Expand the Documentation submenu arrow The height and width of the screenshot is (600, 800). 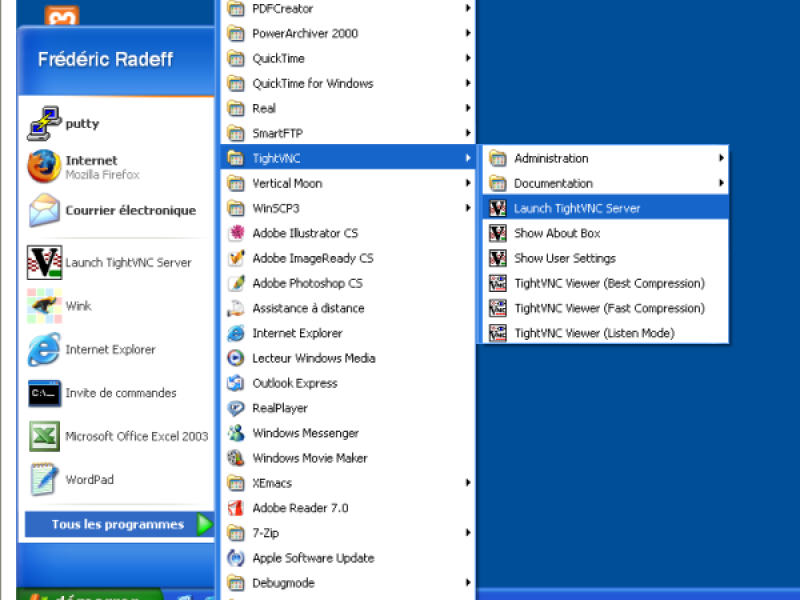[721, 183]
